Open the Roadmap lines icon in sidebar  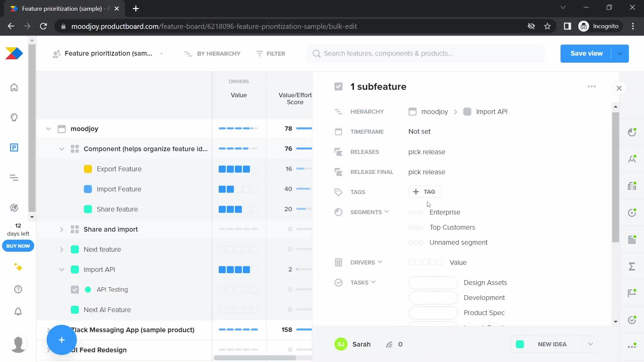14,178
